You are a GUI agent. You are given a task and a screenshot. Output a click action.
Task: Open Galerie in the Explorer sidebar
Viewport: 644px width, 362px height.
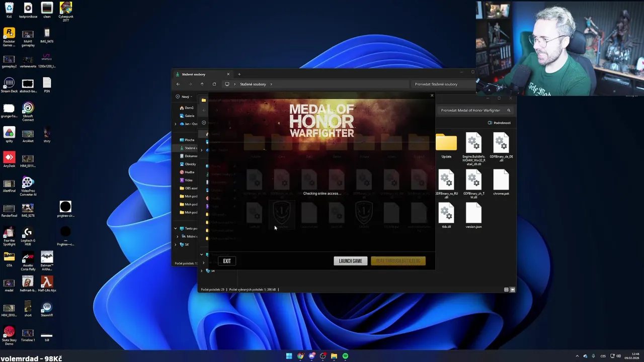[187, 116]
